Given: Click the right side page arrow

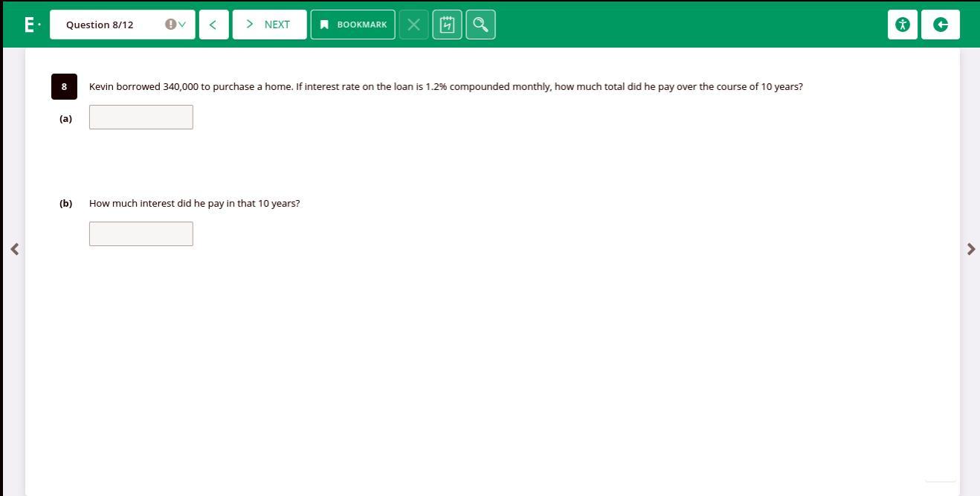Looking at the screenshot, I should (970, 249).
